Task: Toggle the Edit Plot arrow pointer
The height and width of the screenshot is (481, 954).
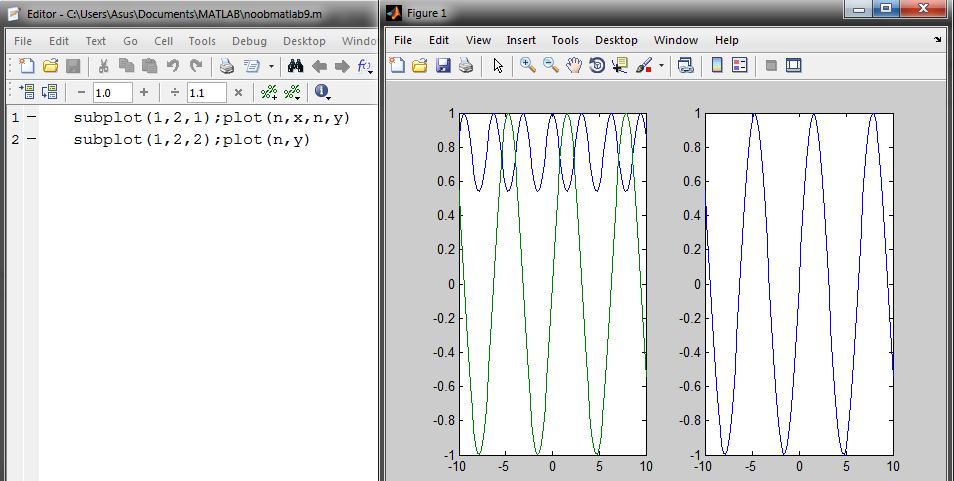Action: (x=498, y=66)
